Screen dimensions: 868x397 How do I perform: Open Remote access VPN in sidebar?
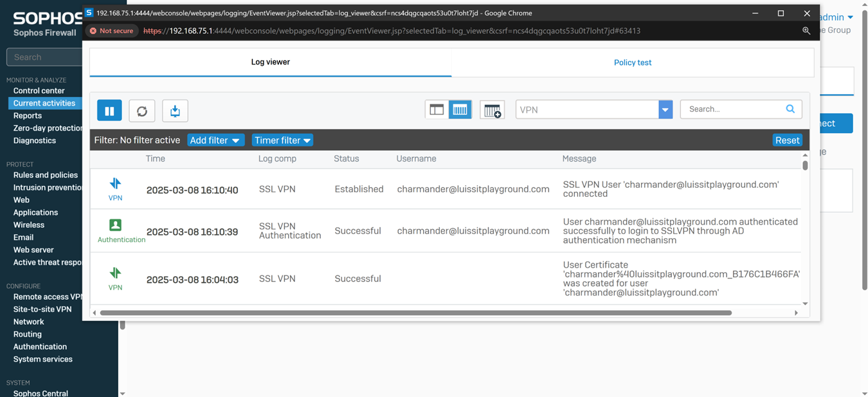(48, 297)
